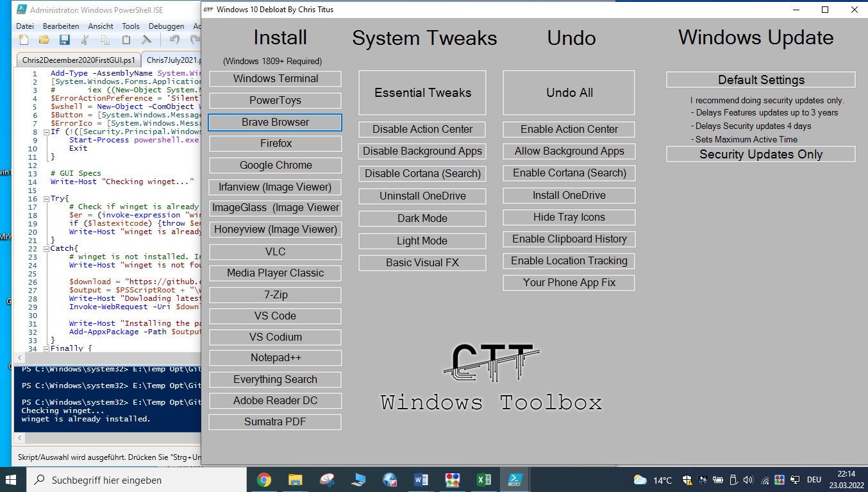Click Irfanview (Image Viewer) button

pos(275,187)
